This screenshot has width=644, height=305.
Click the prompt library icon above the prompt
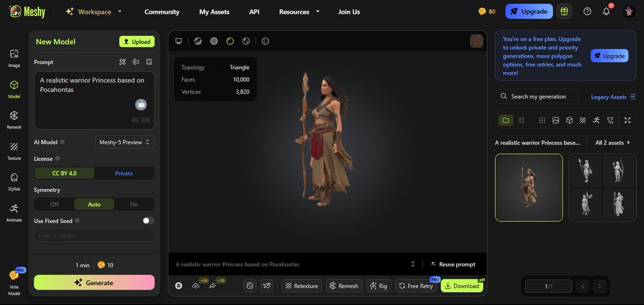click(149, 62)
